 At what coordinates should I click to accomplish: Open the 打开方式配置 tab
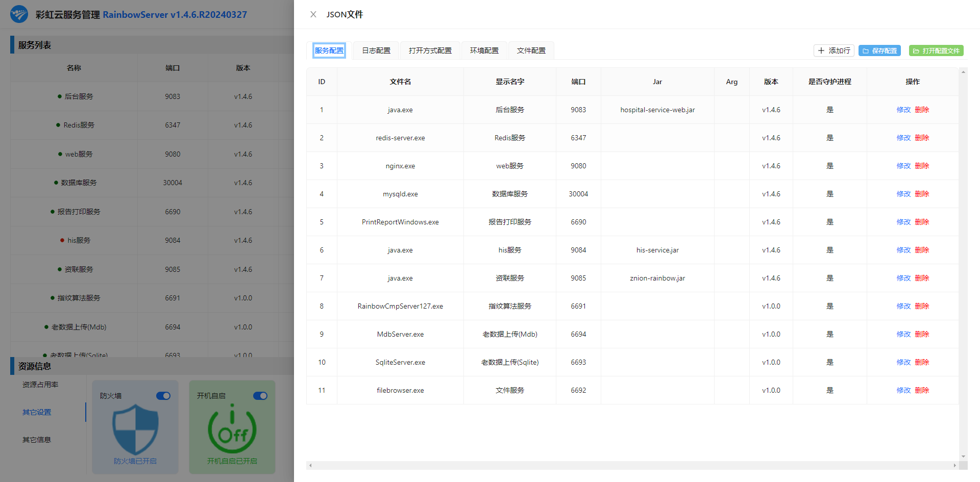click(x=430, y=50)
